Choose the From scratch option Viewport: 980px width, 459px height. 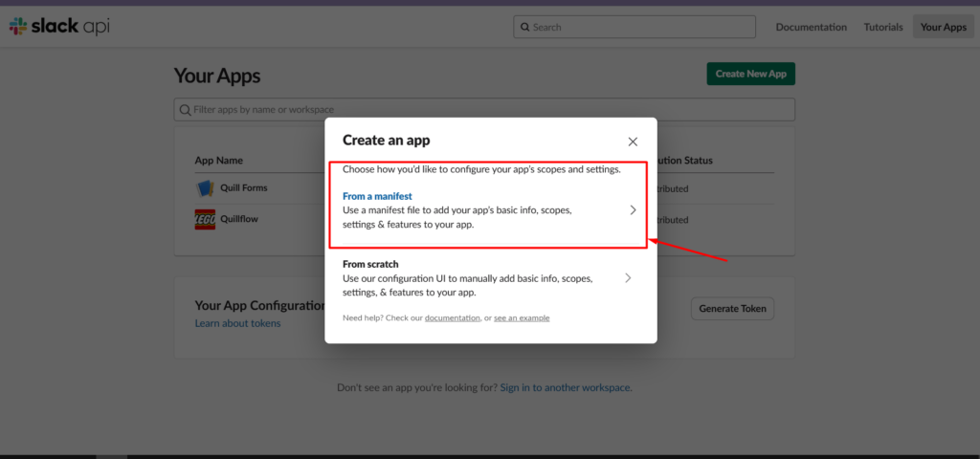click(x=489, y=278)
